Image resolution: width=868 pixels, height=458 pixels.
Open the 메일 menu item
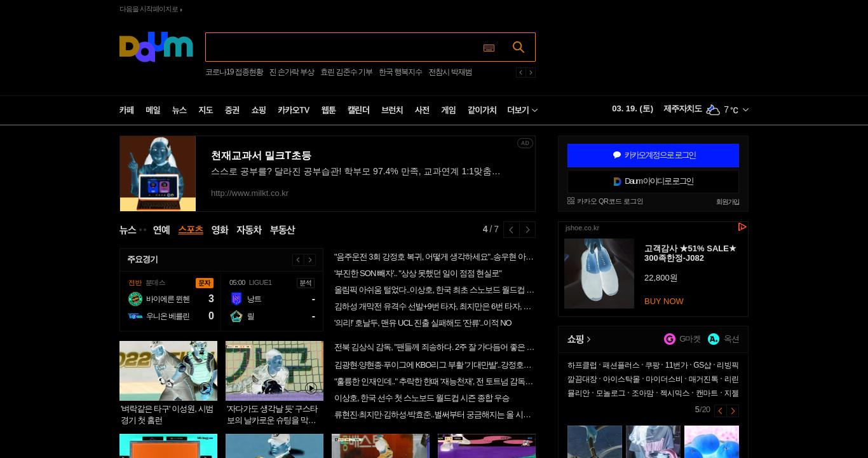(x=153, y=110)
